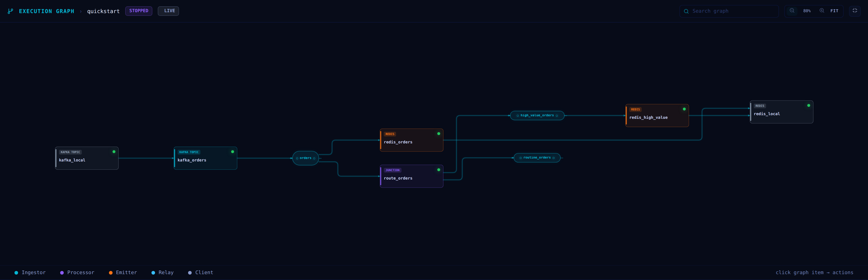Click the green status dot on kafka_local
Image resolution: width=868 pixels, height=280 pixels.
pos(114,152)
